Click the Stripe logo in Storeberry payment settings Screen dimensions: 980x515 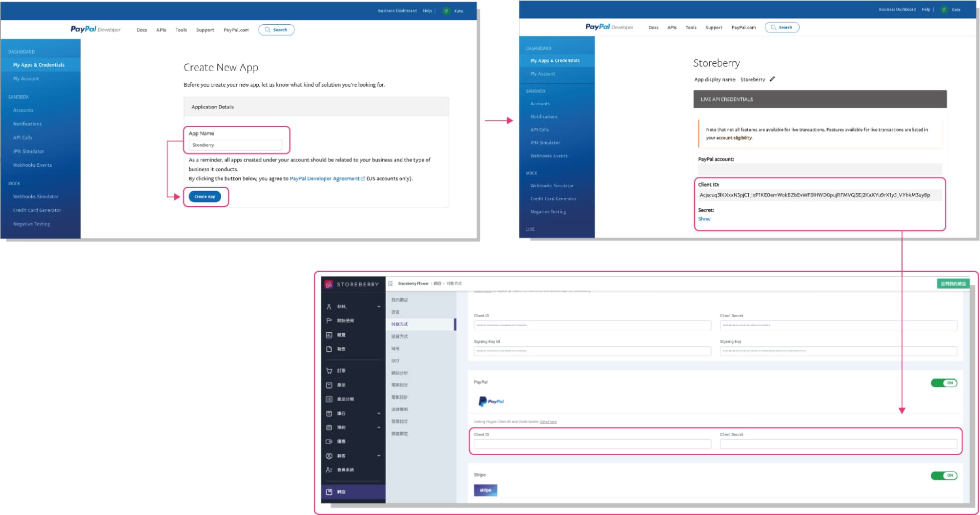(485, 490)
